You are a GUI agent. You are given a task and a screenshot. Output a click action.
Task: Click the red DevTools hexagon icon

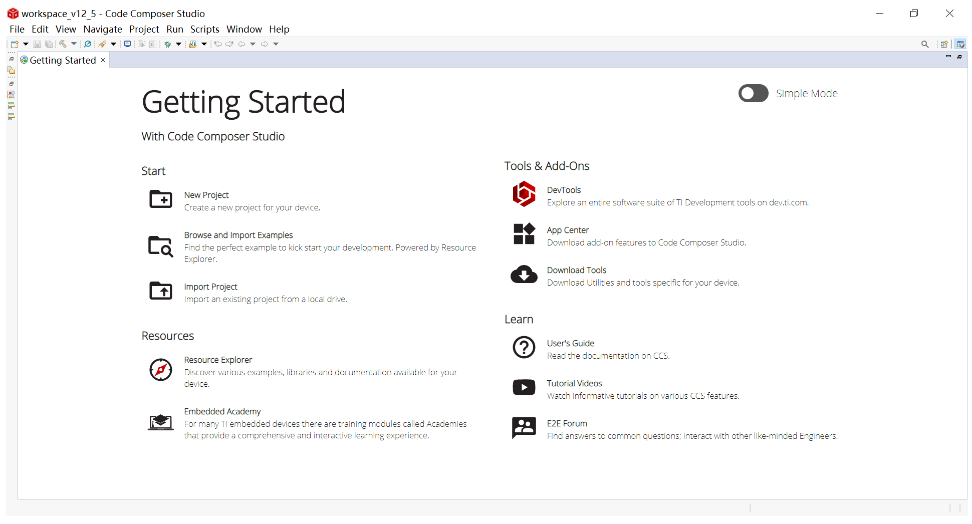click(524, 194)
